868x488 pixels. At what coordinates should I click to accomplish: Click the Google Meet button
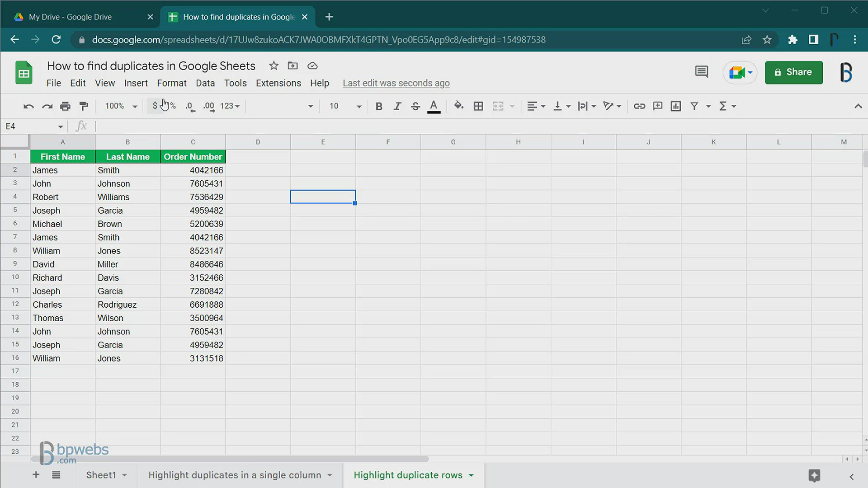pyautogui.click(x=740, y=72)
